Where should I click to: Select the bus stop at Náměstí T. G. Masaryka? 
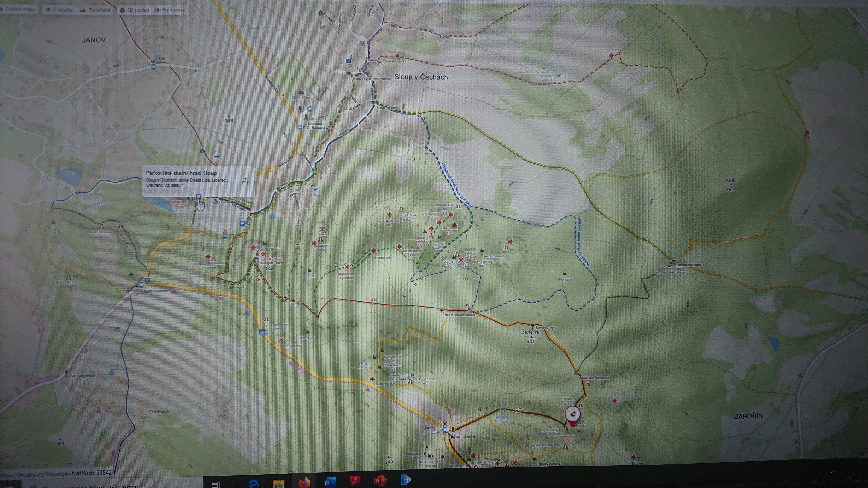(299, 127)
